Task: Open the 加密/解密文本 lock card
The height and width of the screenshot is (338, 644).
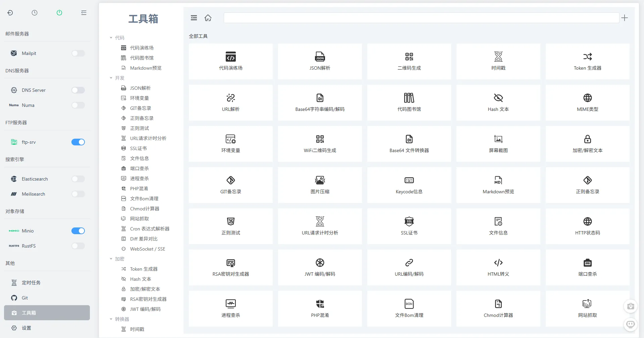Action: pos(588,144)
